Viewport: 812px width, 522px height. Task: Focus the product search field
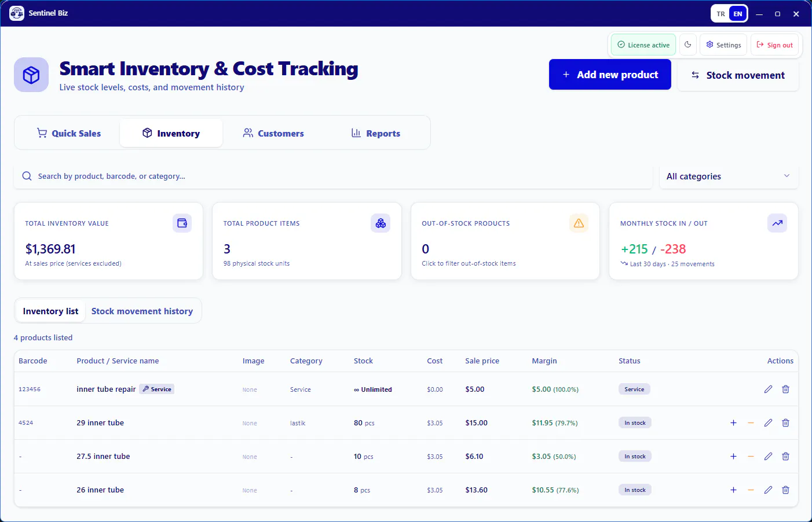tap(334, 177)
